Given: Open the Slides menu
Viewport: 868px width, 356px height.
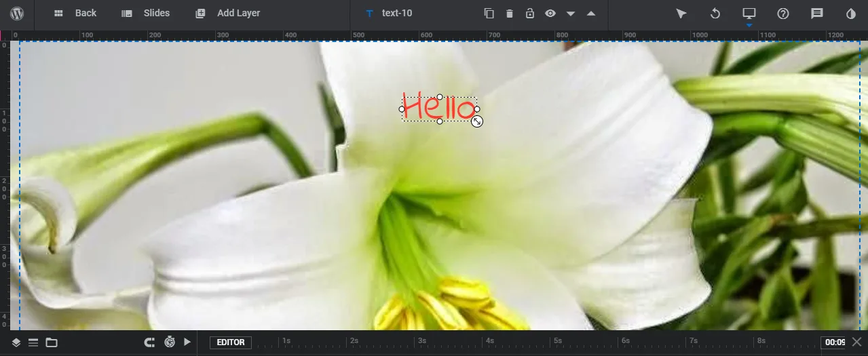Looking at the screenshot, I should click(146, 14).
